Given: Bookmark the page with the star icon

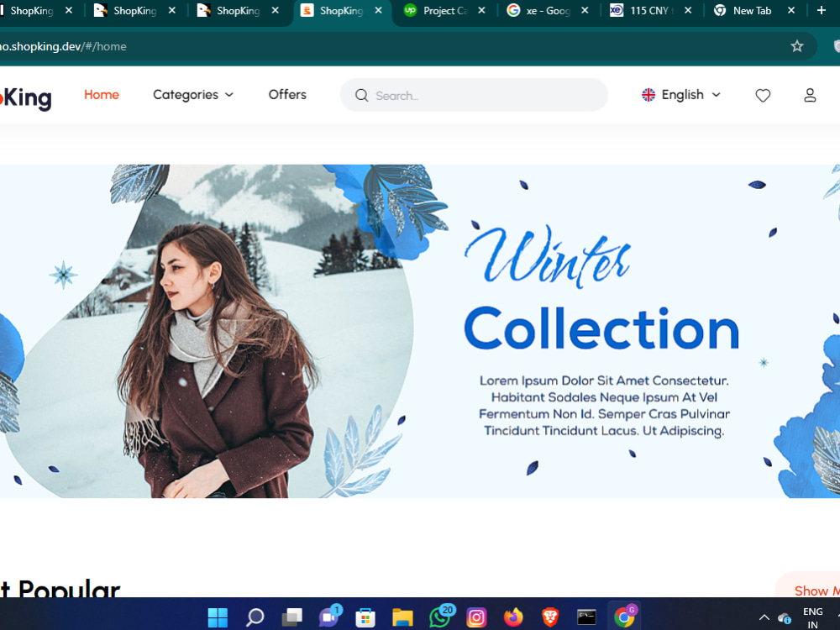Looking at the screenshot, I should [x=796, y=46].
